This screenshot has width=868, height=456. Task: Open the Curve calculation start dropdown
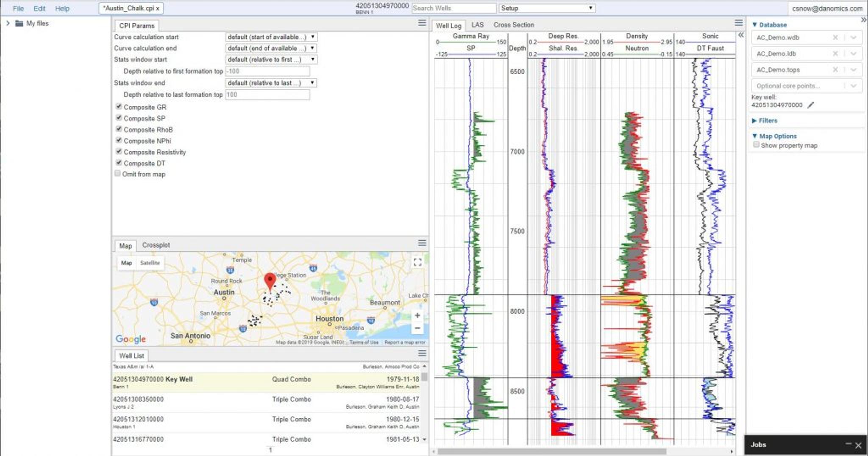(x=271, y=37)
